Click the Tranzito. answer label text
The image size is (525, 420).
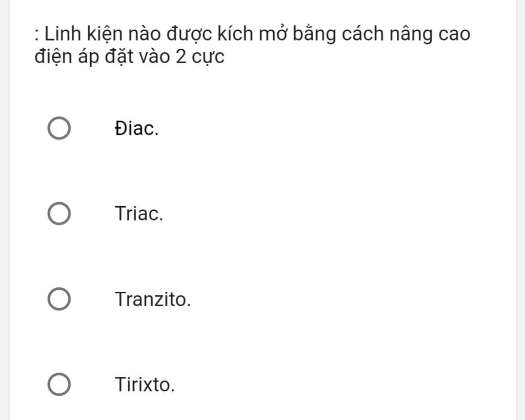click(153, 299)
